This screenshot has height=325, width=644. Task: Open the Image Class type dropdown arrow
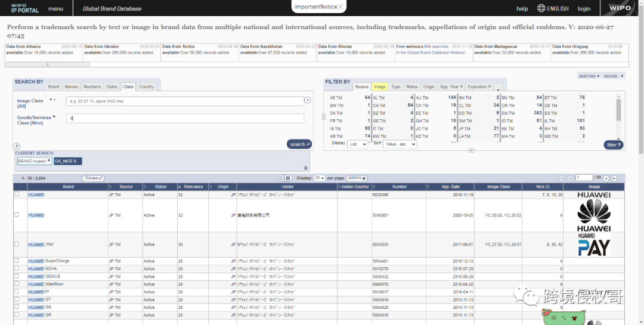tap(51, 100)
